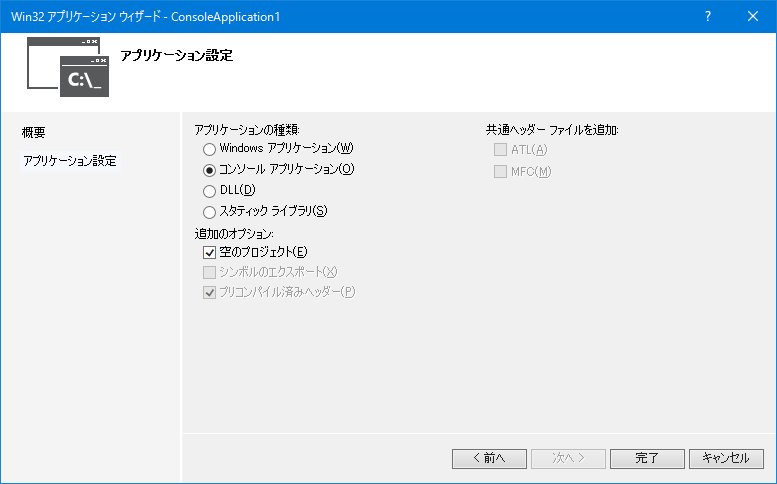
Task: Choose スタティック ライブラリ(S) application type
Action: tap(209, 212)
